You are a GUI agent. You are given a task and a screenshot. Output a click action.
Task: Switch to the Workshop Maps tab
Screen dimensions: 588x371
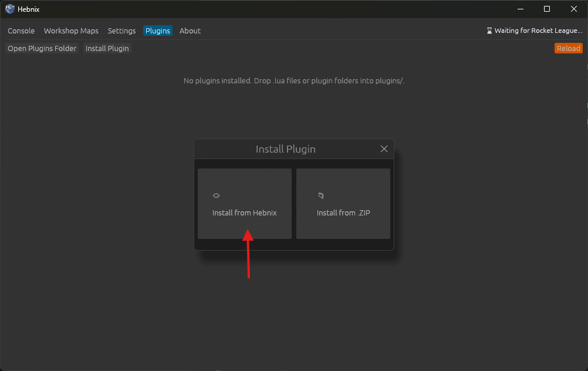(71, 31)
